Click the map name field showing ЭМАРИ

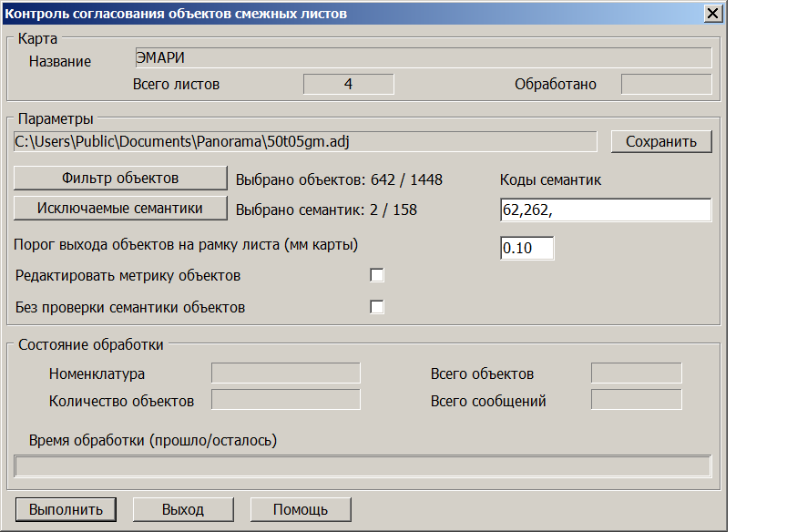(x=423, y=57)
